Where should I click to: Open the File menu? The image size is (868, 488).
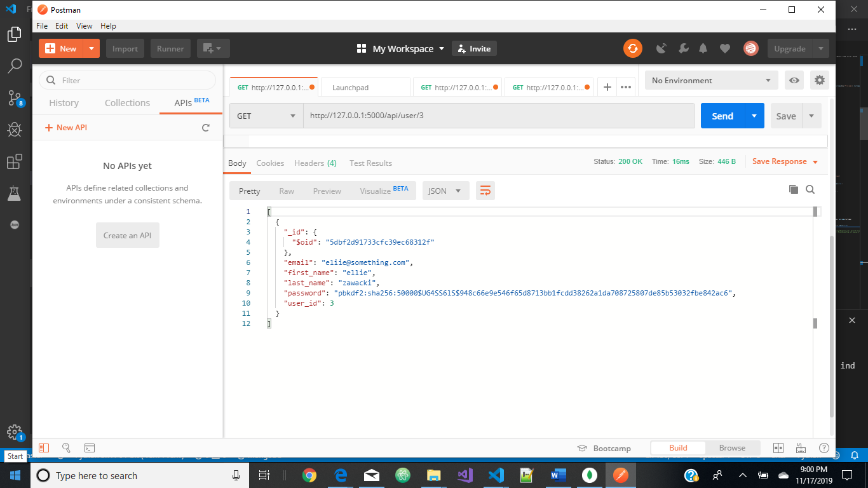coord(42,26)
